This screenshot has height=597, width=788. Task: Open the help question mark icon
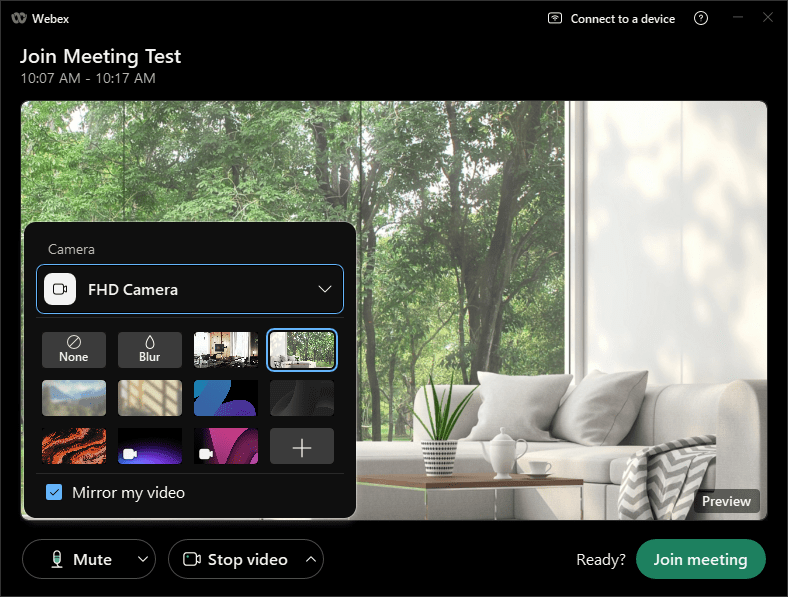point(701,19)
